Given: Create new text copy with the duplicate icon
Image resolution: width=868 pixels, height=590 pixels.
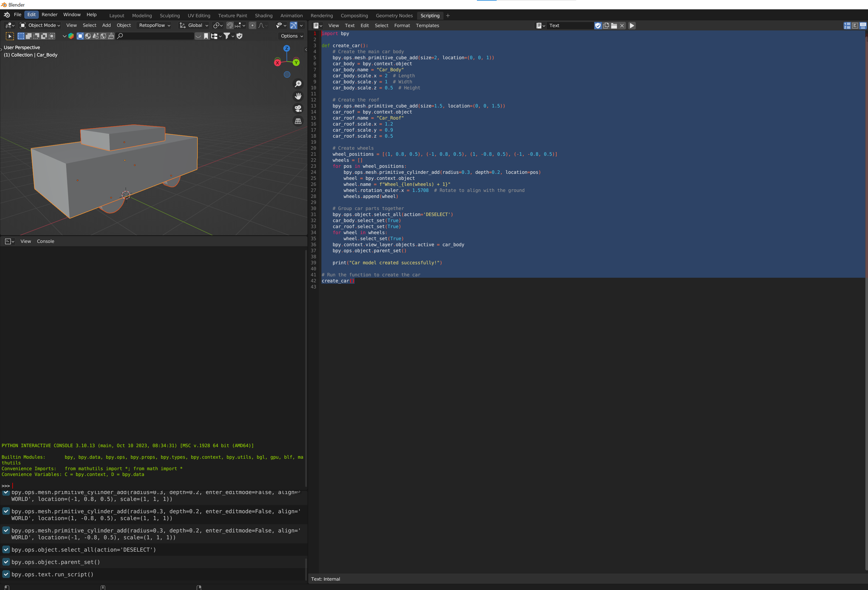Looking at the screenshot, I should point(606,25).
